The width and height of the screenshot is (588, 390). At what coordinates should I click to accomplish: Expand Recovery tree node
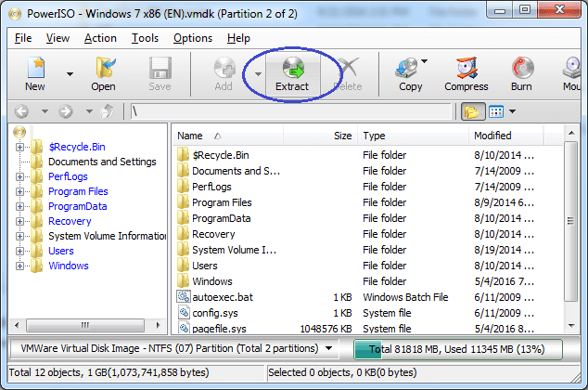(19, 221)
